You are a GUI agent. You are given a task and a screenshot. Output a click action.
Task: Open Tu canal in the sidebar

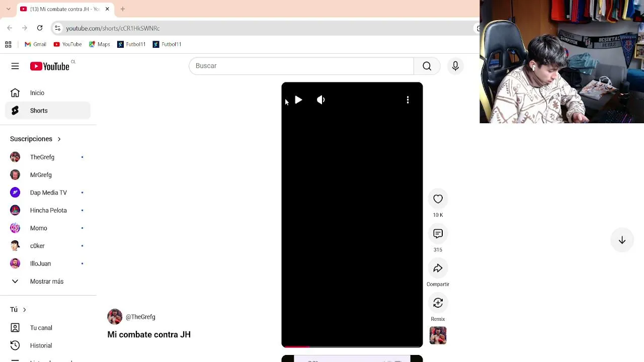48,328
